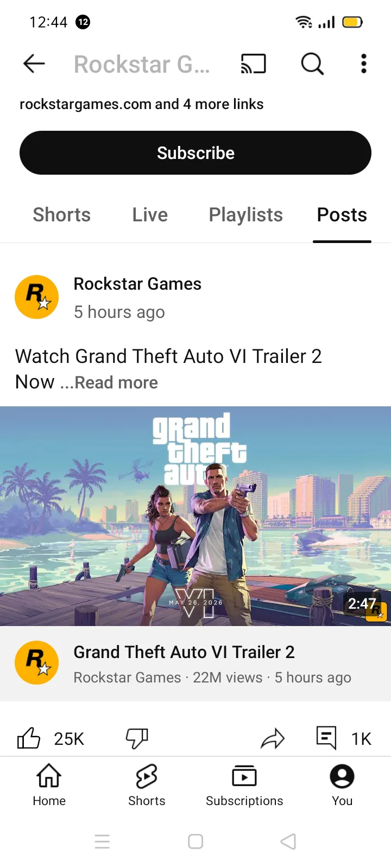Image resolution: width=391 pixels, height=868 pixels.
Task: Open the Grand Theft Auto VI Trailer 2 title
Action: tap(184, 652)
